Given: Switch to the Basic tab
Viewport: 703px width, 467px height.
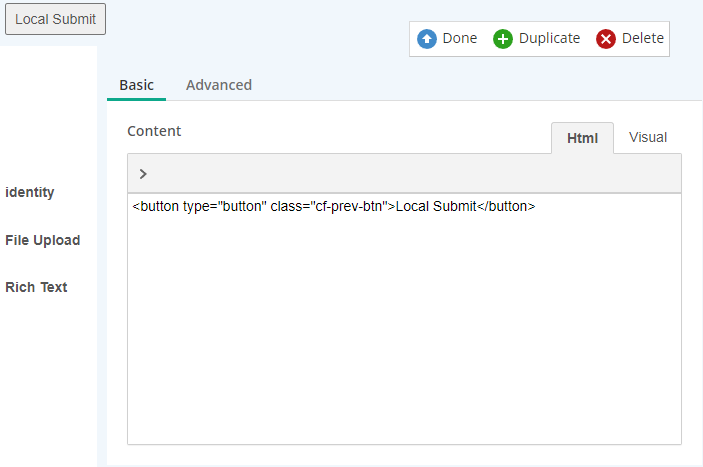Looking at the screenshot, I should coord(136,85).
